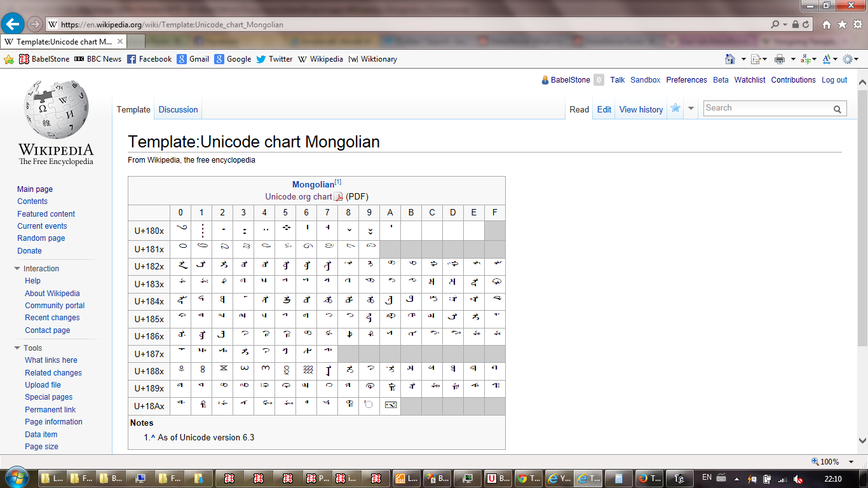The height and width of the screenshot is (488, 868).
Task: Click the taskbar clock showing 22:10
Action: coord(832,479)
